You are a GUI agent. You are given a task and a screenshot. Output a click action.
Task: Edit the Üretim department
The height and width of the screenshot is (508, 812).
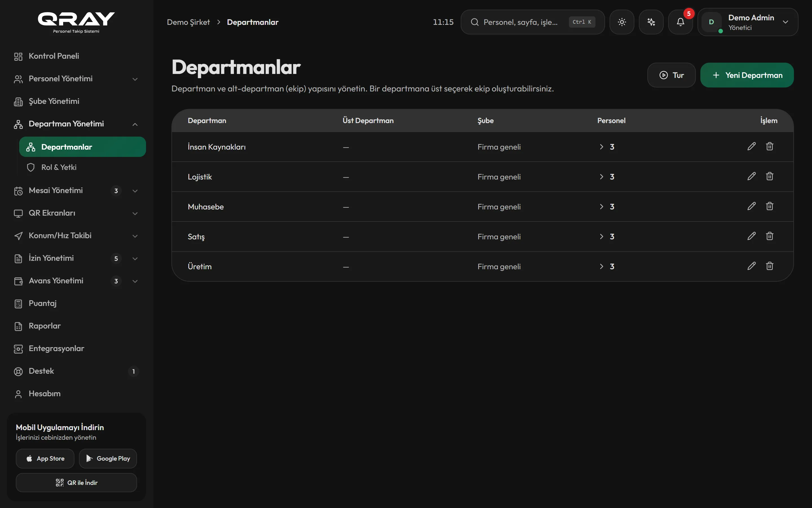752,266
